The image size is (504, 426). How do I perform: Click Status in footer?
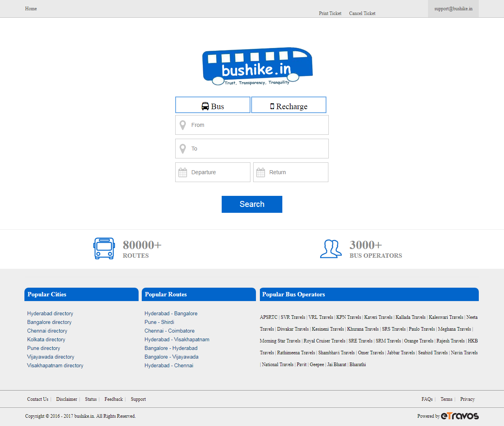[91, 399]
